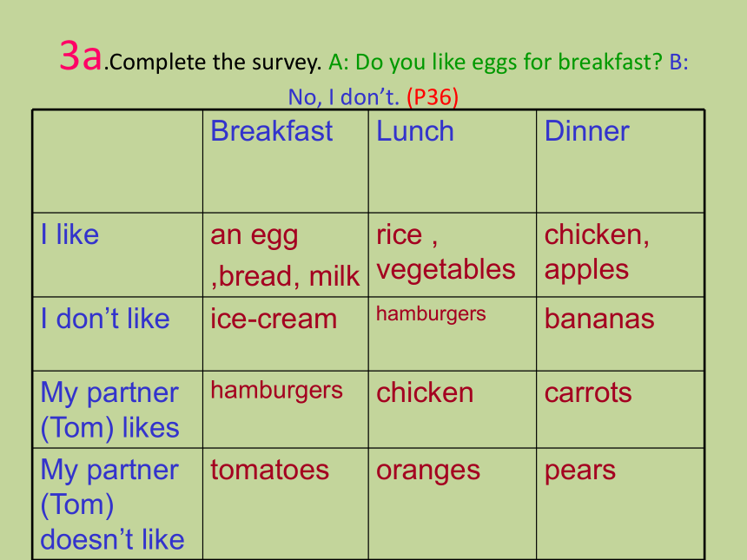The width and height of the screenshot is (747, 560).
Task: Select the 'rice, vegetables' cell
Action: [446, 253]
